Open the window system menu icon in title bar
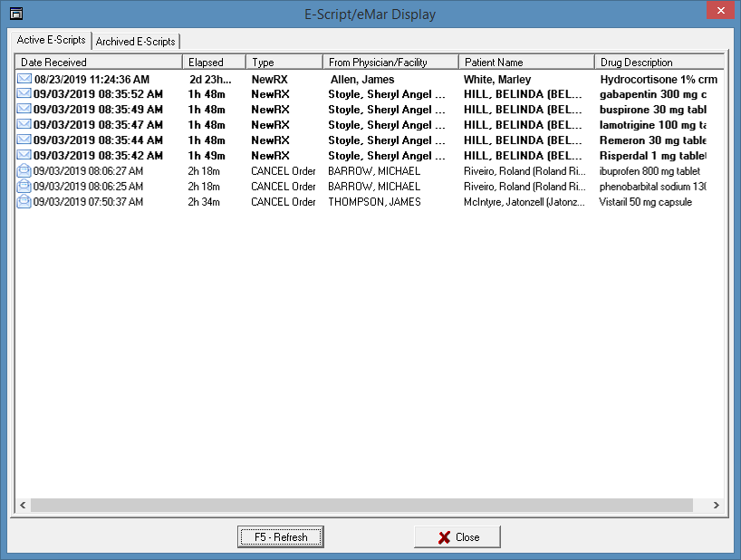The width and height of the screenshot is (741, 560). (15, 14)
